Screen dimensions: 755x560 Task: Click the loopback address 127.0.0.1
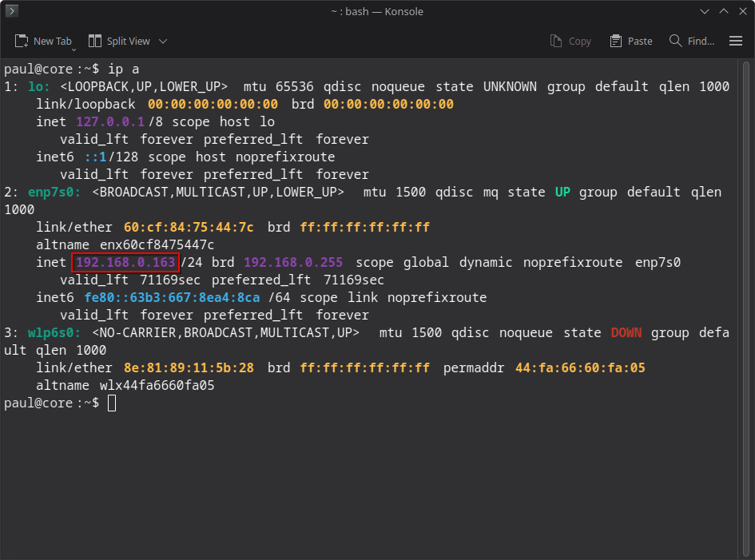coord(110,121)
